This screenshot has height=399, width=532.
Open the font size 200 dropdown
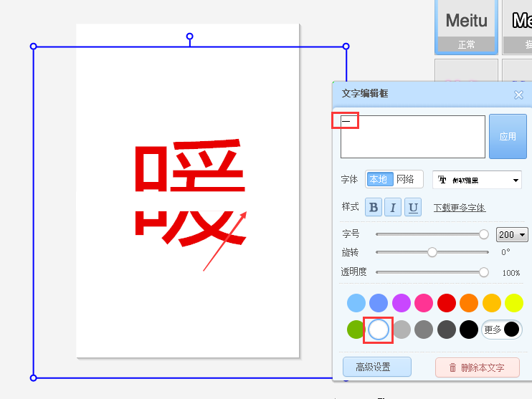(512, 234)
